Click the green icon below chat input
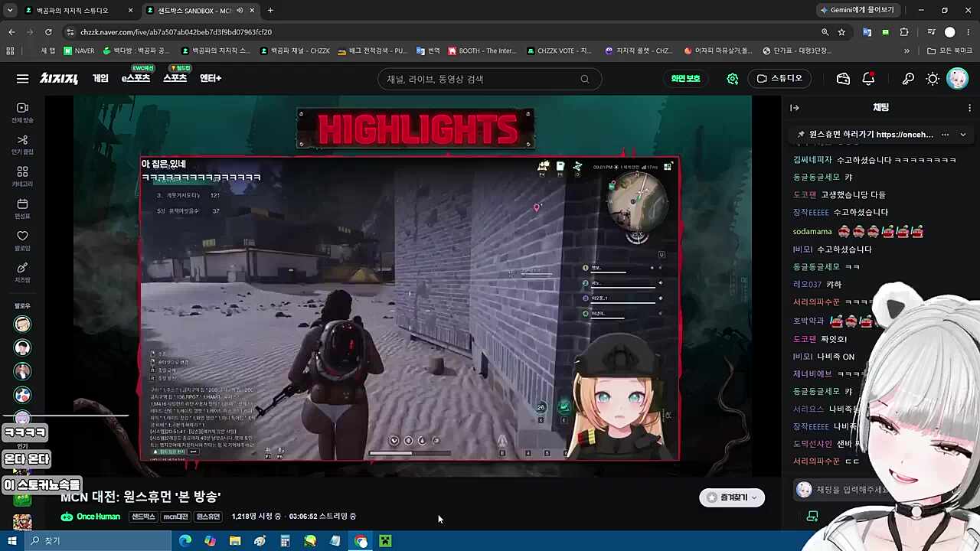The image size is (980, 551). (812, 517)
